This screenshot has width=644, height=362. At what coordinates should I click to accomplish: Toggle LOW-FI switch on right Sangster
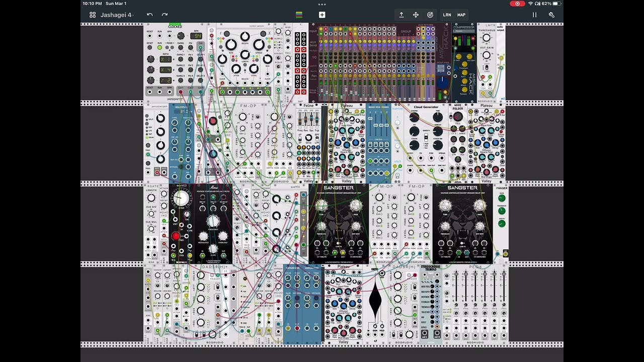(x=462, y=243)
